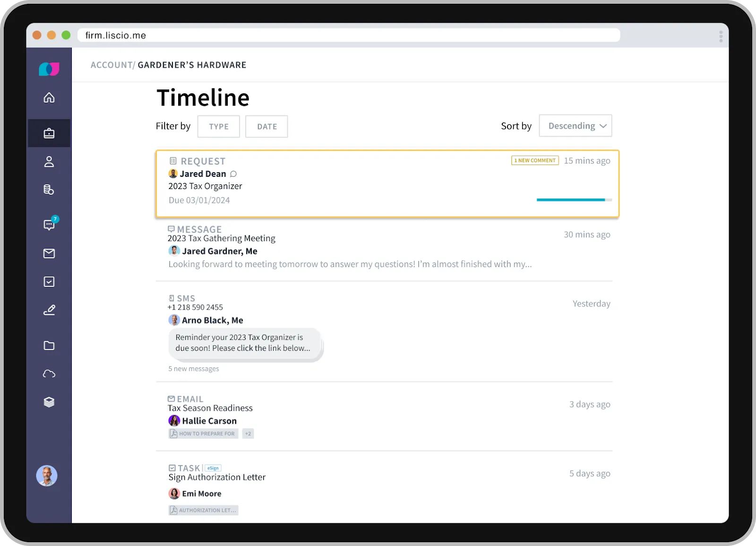
Task: Open Accounts briefcase icon in sidebar
Action: click(x=49, y=133)
